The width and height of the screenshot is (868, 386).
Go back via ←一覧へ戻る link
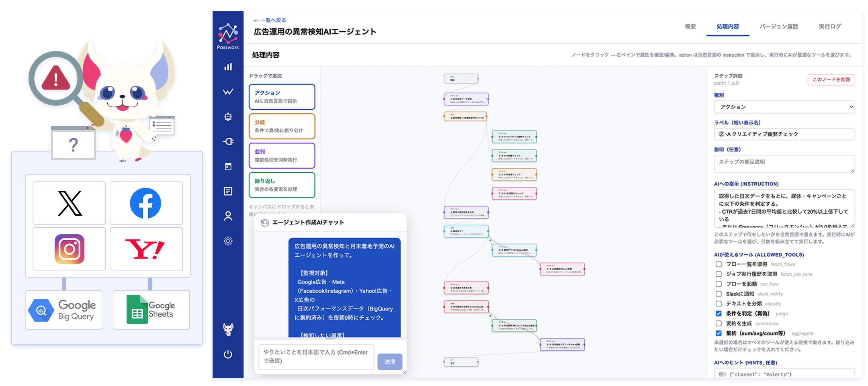270,20
